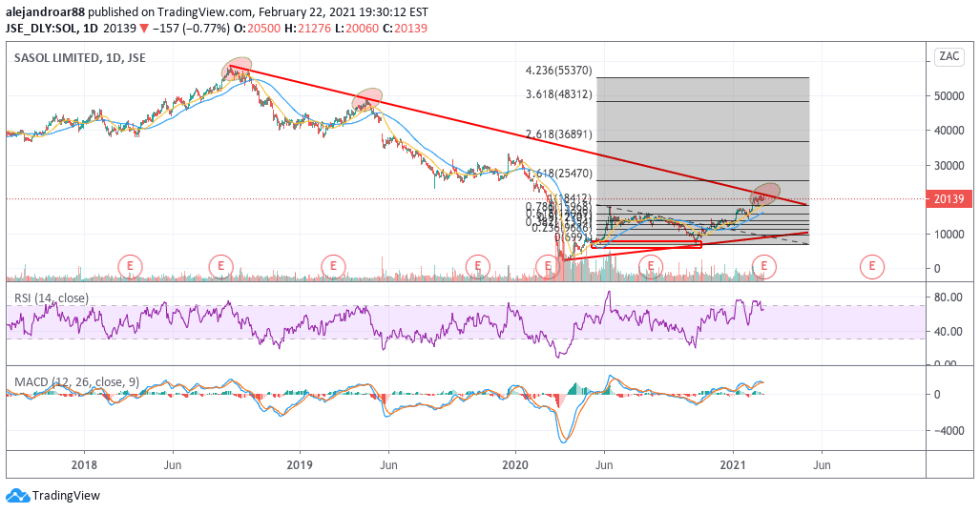This screenshot has width=980, height=513.
Task: Open the ZAC currency label
Action: pos(949,56)
